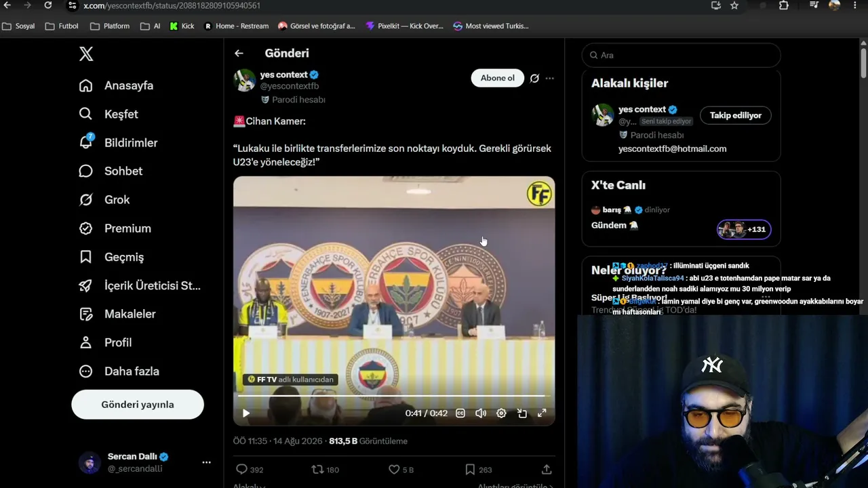Open account switcher dots beside Sercan Dallı

pyautogui.click(x=206, y=462)
